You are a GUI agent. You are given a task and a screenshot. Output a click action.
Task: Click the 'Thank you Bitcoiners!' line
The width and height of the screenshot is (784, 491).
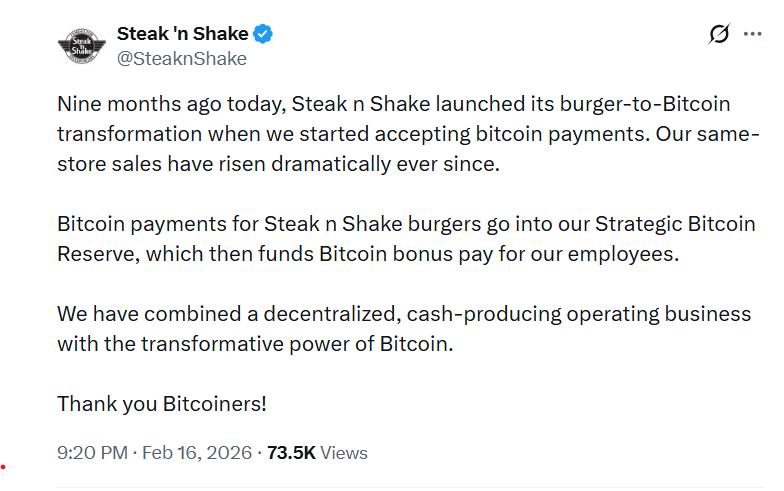162,404
